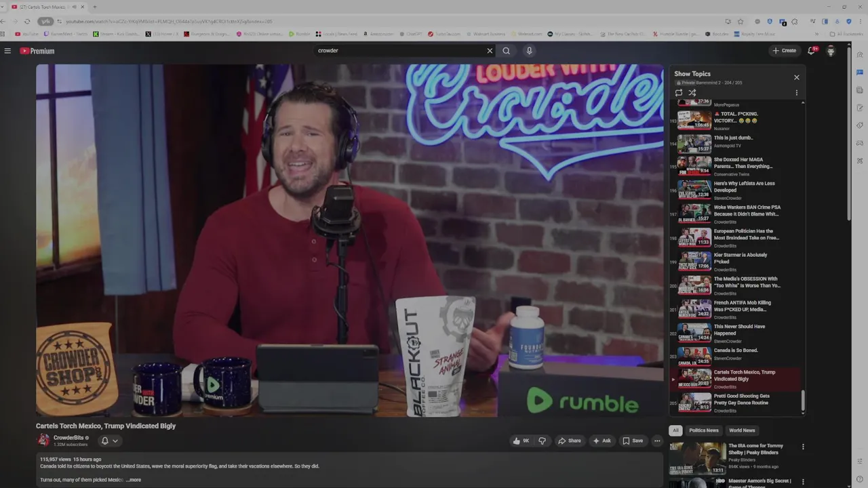Play 'She Doxxed Her MAGA Parents' item
868x488 pixels.
click(735, 167)
